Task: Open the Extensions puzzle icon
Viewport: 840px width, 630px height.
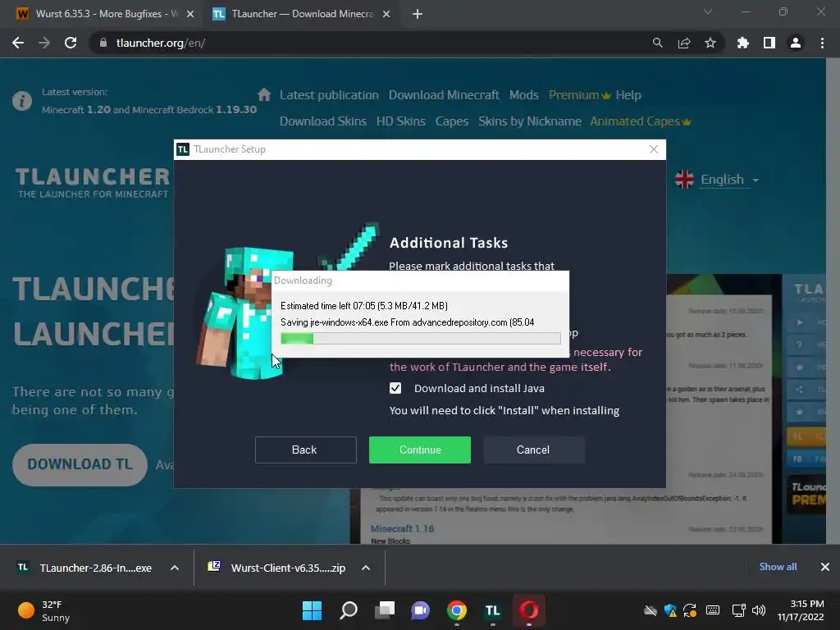Action: pos(742,43)
